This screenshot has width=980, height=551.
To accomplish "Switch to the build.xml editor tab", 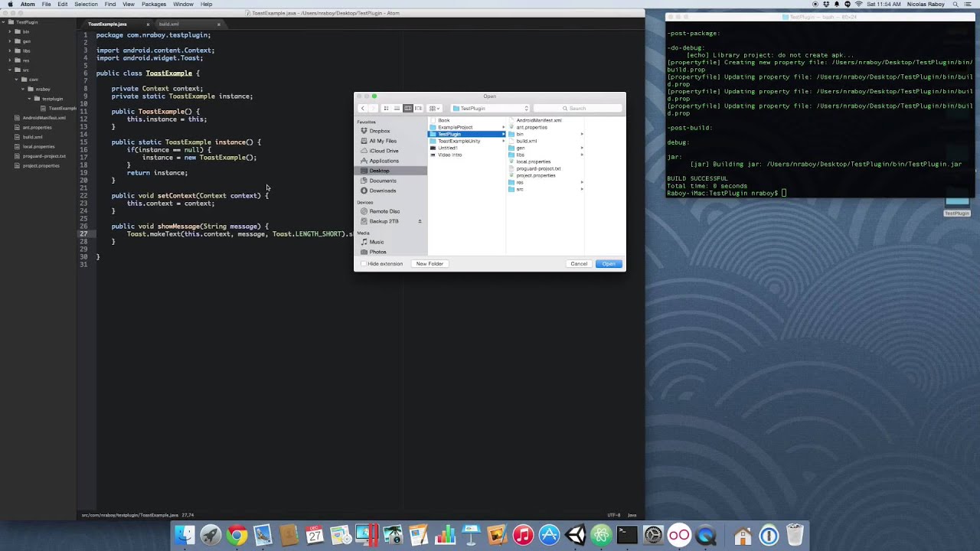I will point(169,24).
